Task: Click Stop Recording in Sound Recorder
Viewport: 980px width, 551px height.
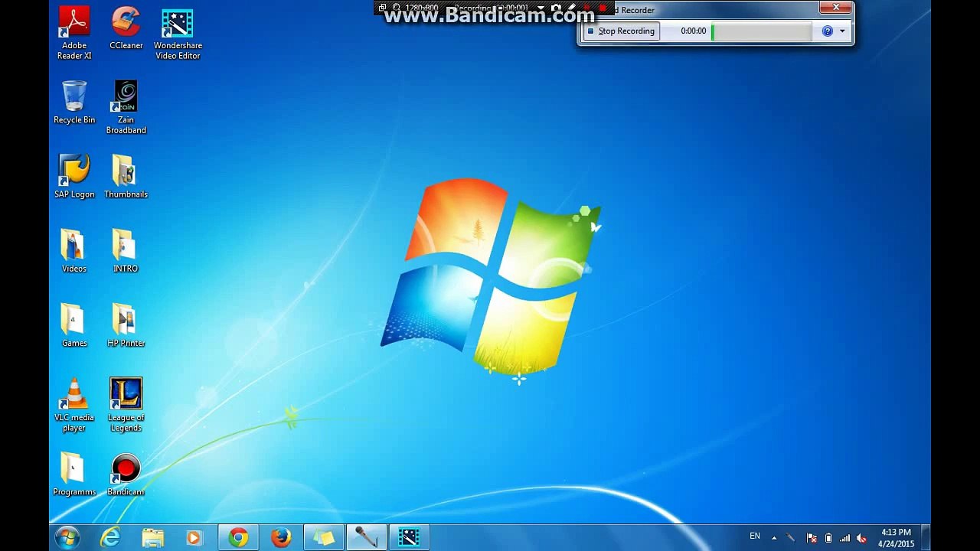Action: (x=621, y=31)
